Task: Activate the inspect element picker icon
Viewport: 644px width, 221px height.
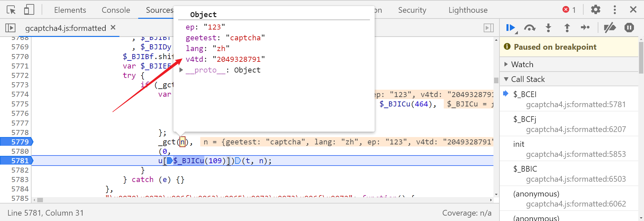Action: tap(11, 10)
